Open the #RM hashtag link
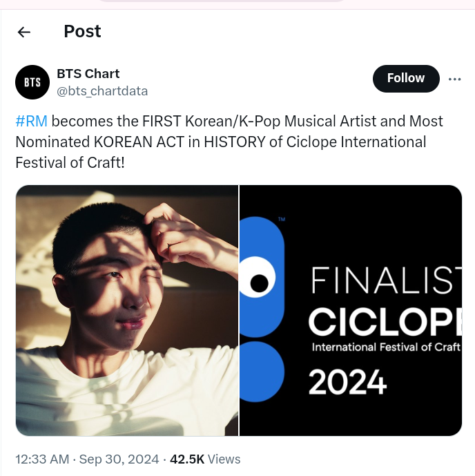Screen dimensions: 475x476 coord(31,122)
